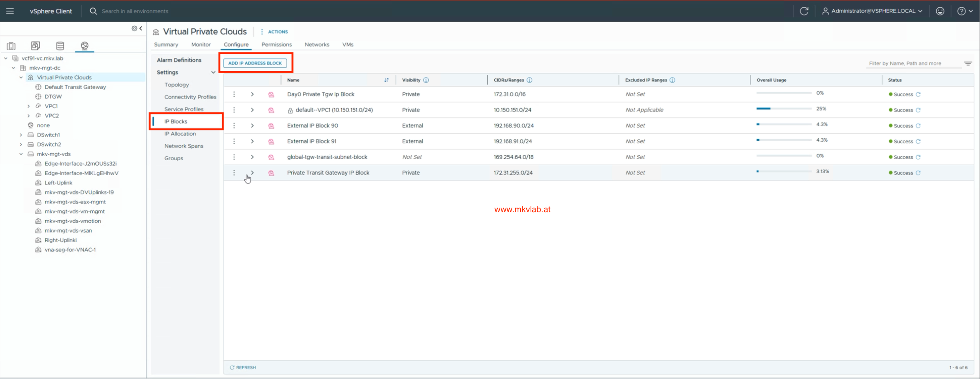Open the hamburger navigation menu
The image size is (980, 379).
[x=10, y=11]
